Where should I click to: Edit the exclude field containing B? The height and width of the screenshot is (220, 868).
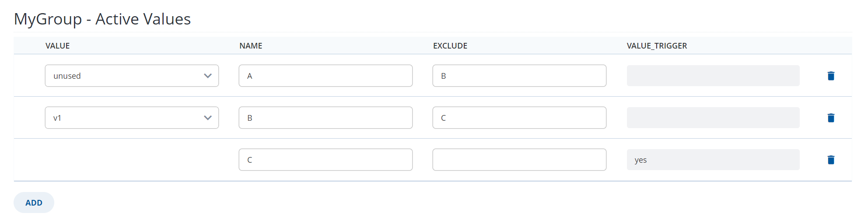[519, 76]
